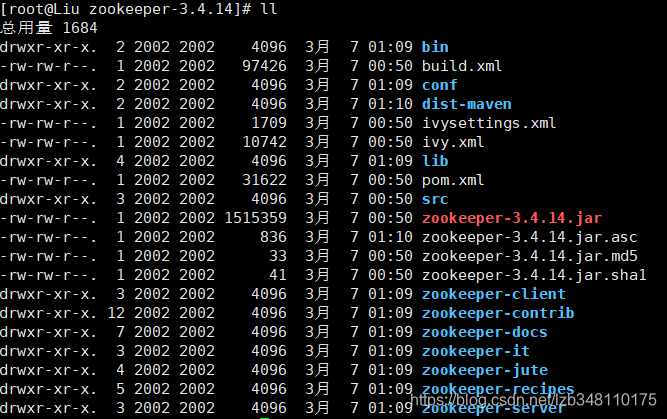Select the red zookeeper-3.4.14.jar filename

click(x=512, y=218)
